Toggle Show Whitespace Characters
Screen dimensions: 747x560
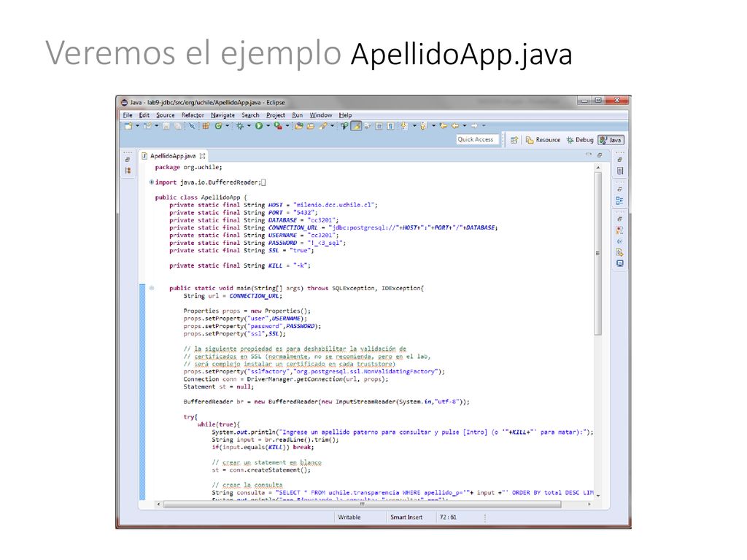[390, 125]
